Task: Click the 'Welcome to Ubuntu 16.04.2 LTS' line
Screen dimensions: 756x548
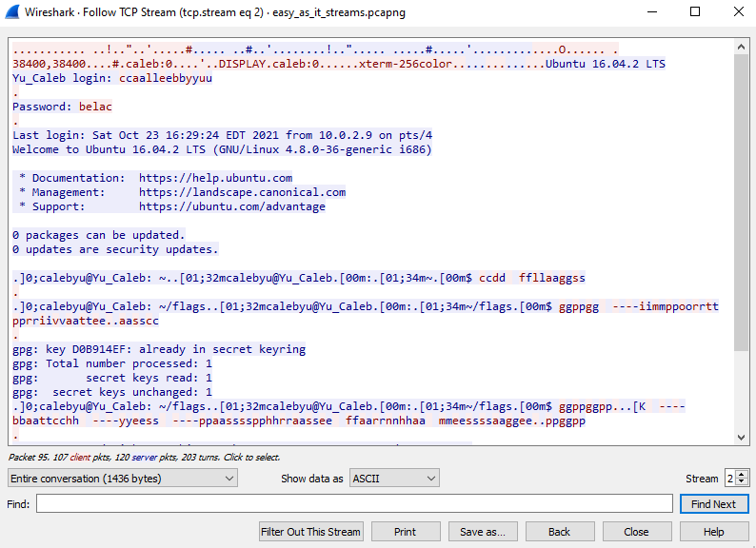Action: pyautogui.click(x=222, y=149)
